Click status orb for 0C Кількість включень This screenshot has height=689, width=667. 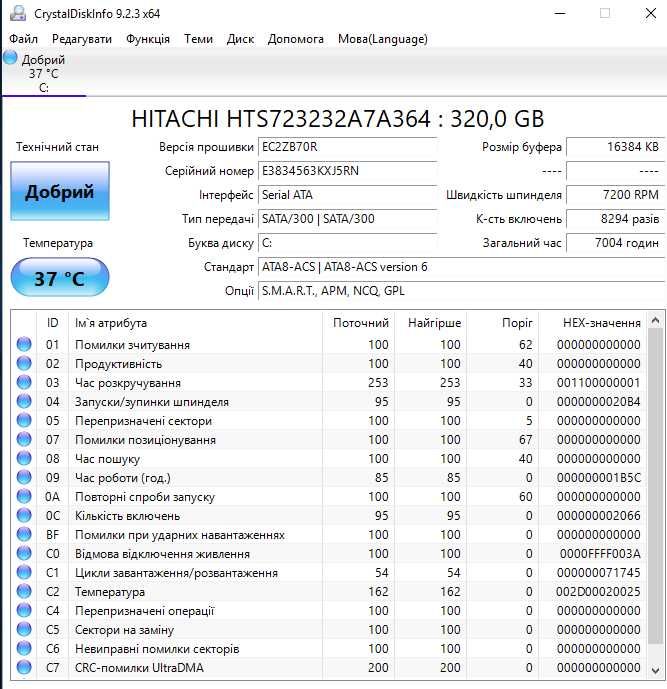coord(24,515)
